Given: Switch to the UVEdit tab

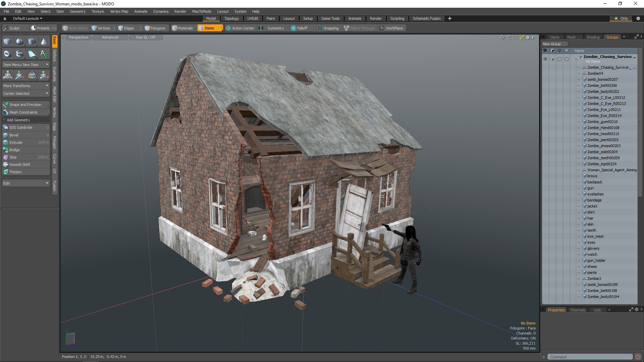Looking at the screenshot, I should (x=253, y=18).
